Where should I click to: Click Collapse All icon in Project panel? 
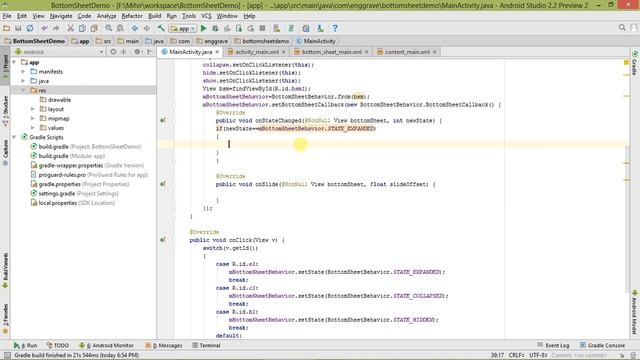coord(124,52)
